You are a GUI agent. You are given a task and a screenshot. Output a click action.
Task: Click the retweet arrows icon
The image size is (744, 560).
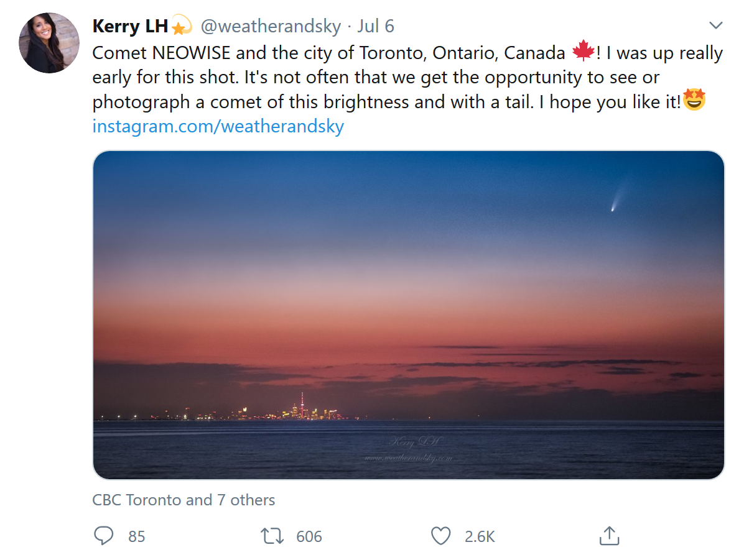tap(272, 536)
